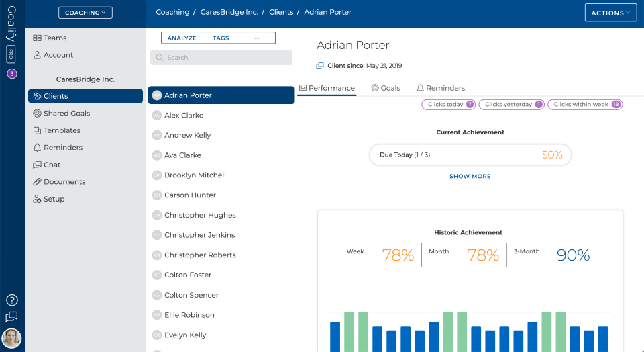
Task: Click the Goals tab target icon
Action: click(x=375, y=88)
